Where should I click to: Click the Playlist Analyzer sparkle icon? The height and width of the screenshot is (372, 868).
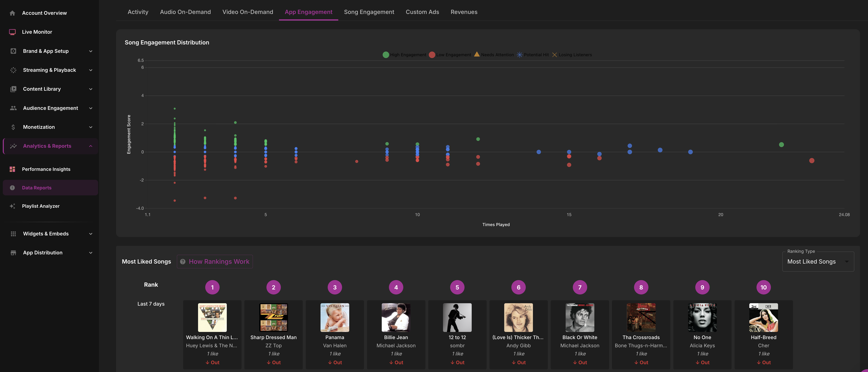pos(13,206)
